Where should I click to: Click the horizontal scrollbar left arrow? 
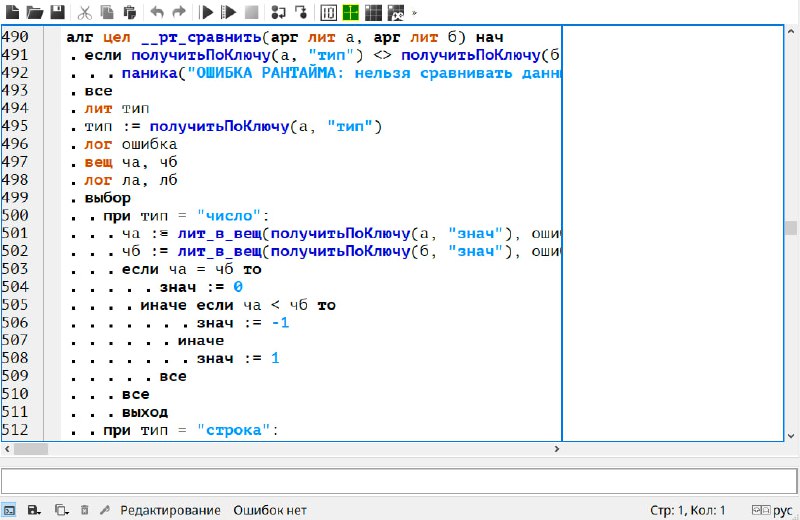tap(7, 449)
